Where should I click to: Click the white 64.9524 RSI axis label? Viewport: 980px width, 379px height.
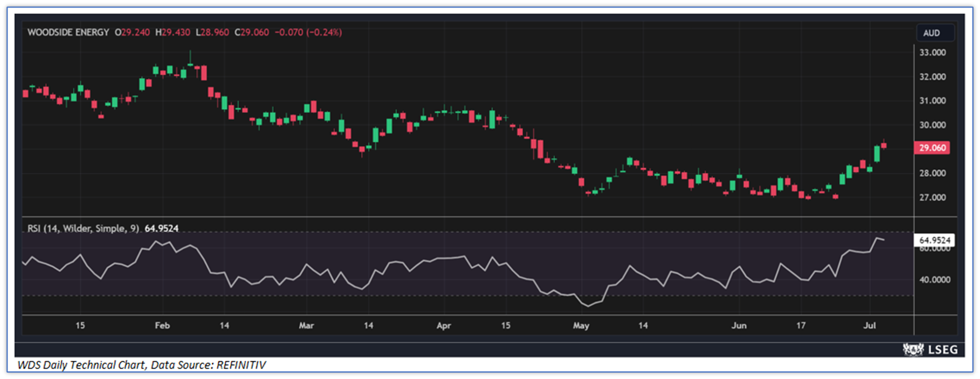pos(934,240)
